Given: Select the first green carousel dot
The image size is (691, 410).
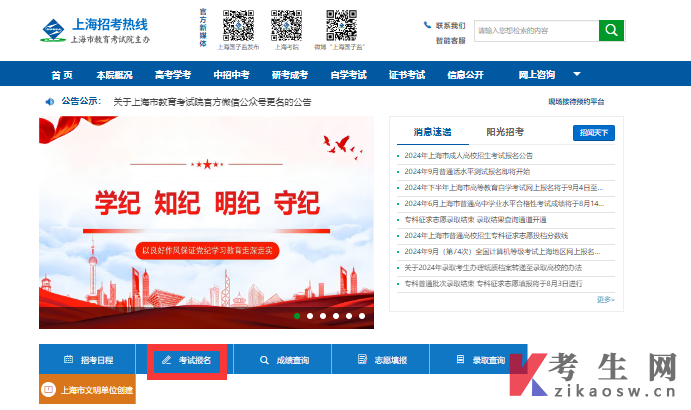Looking at the screenshot, I should point(297,316).
